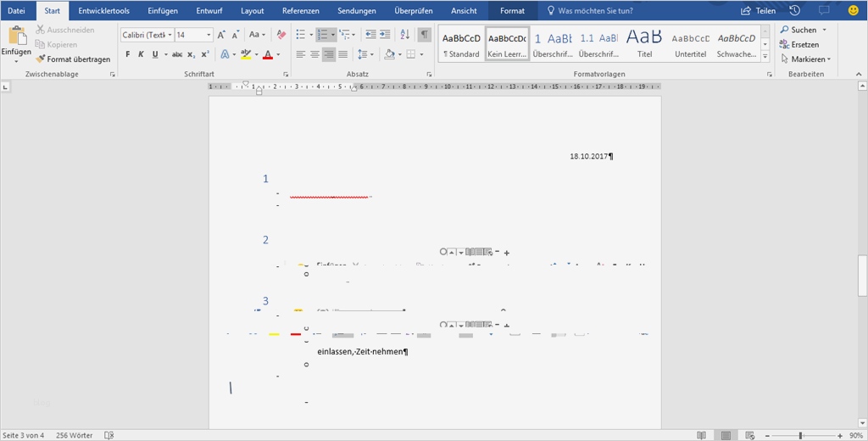Viewport: 868px width, 441px height.
Task: Click the zoom in plus button
Action: point(840,435)
